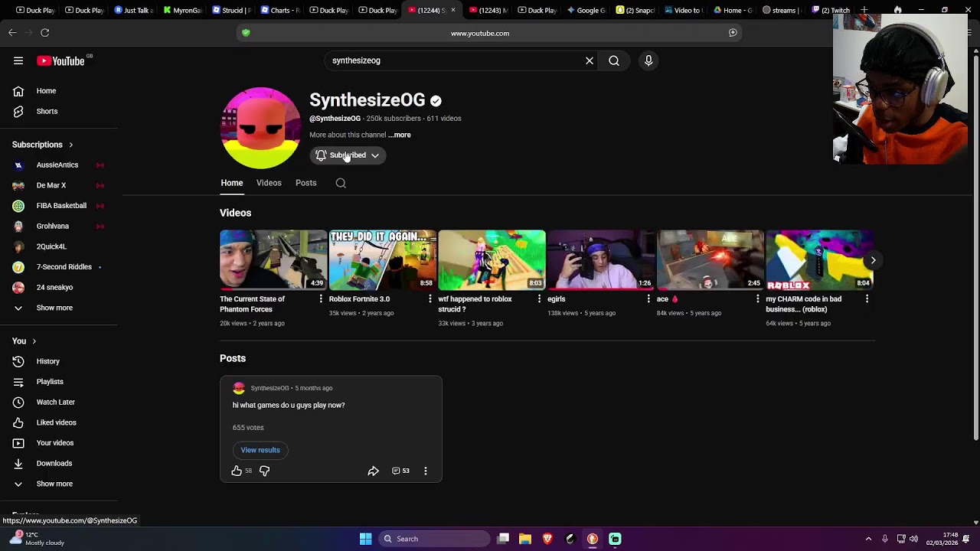This screenshot has height=551, width=980.
Task: Open options for 'The Current State of Phantom Forces'
Action: pyautogui.click(x=321, y=299)
